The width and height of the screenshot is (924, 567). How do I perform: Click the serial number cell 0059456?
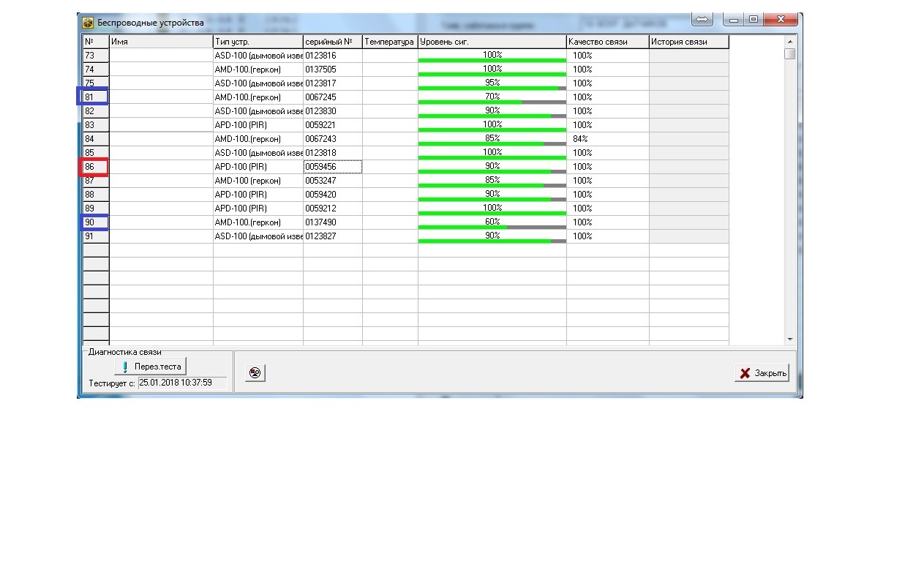pos(333,167)
